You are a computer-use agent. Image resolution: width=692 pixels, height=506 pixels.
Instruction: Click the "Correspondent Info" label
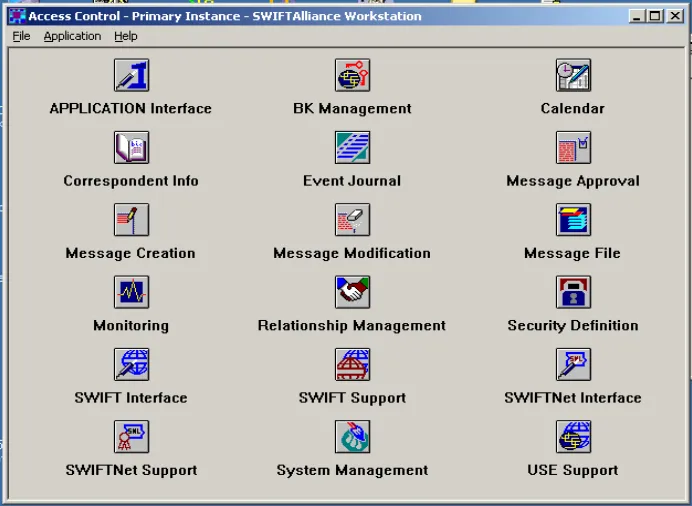(131, 181)
